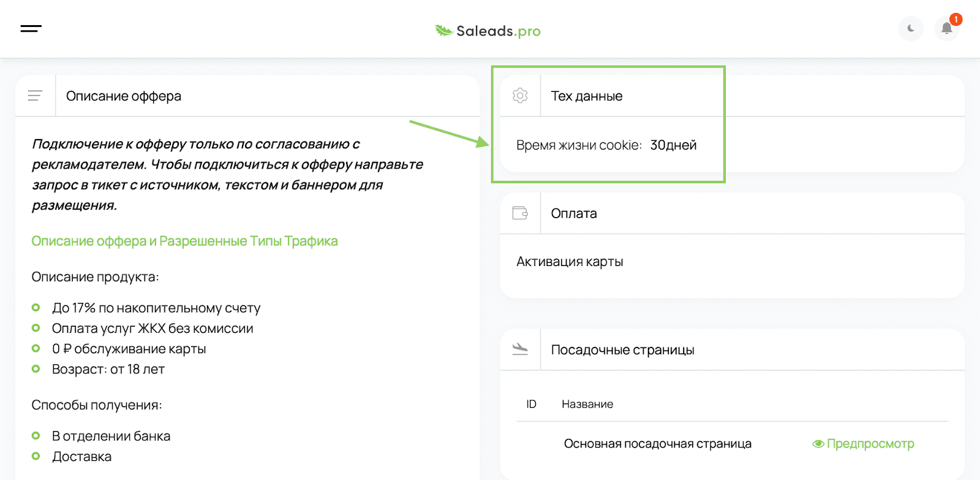Click the offer description lines icon

[35, 96]
